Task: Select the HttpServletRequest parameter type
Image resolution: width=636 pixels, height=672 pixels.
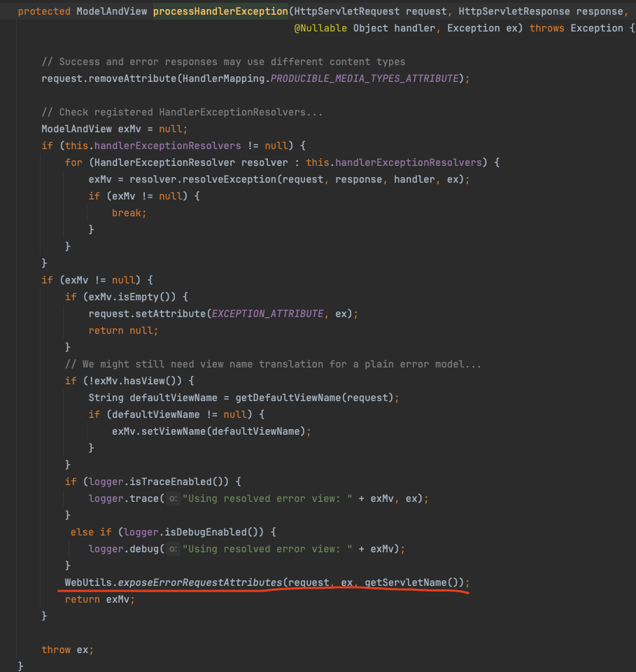Action: click(347, 11)
